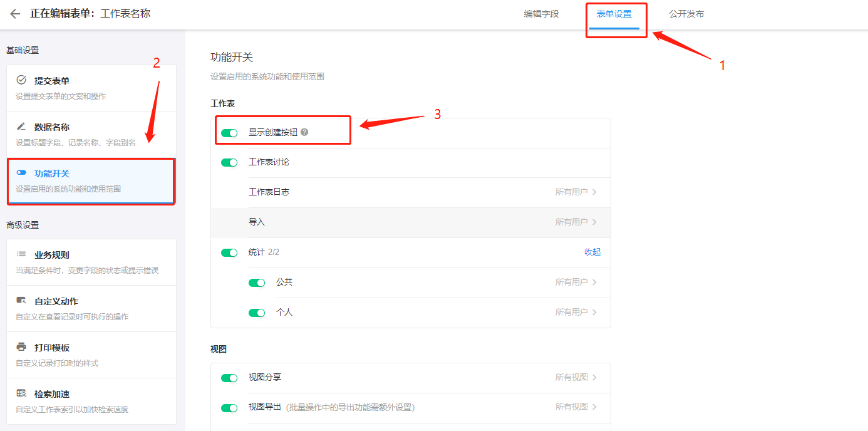Open the 导入 user scope dropdown
This screenshot has height=431, width=868.
tap(576, 222)
